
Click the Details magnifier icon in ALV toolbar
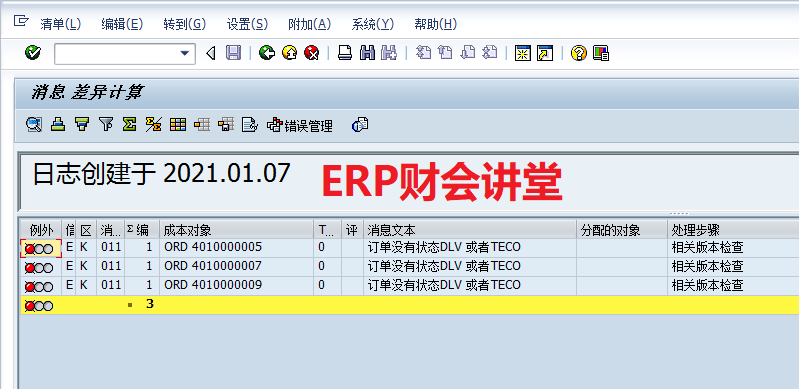(34, 124)
